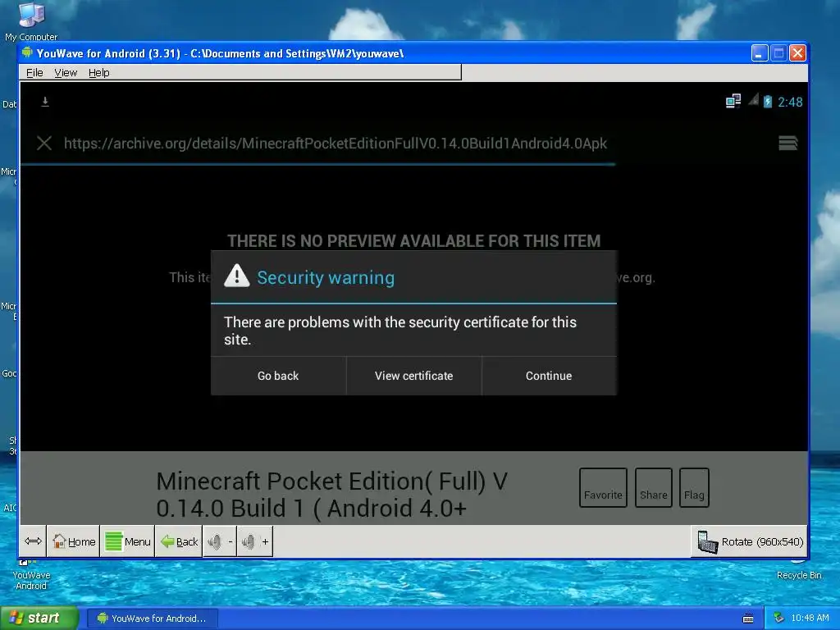Click the on-screen keyboard tray icon
Screen dimensions: 840x630
pos(748,619)
